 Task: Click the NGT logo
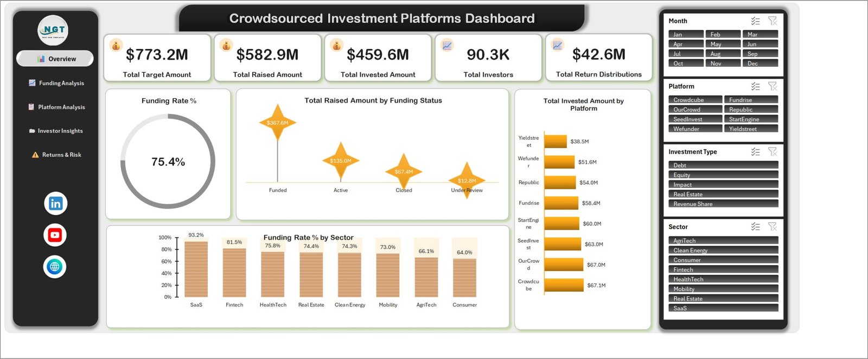(53, 30)
